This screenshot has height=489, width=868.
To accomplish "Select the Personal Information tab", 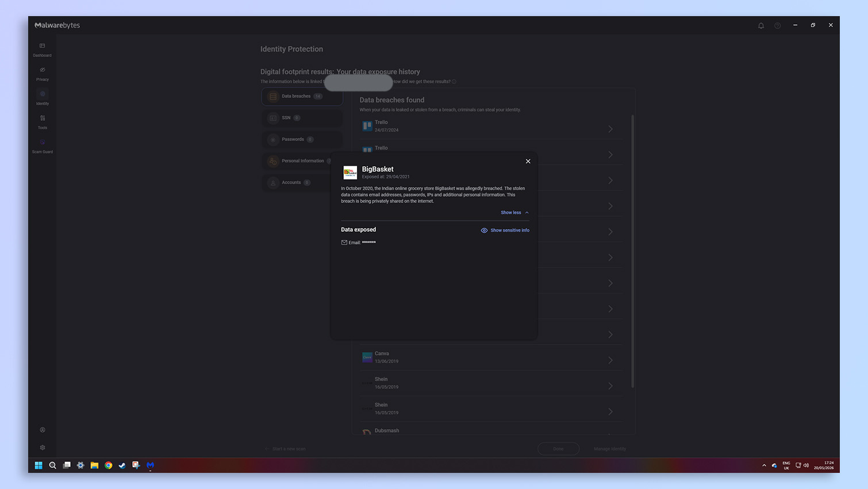I will tap(297, 161).
